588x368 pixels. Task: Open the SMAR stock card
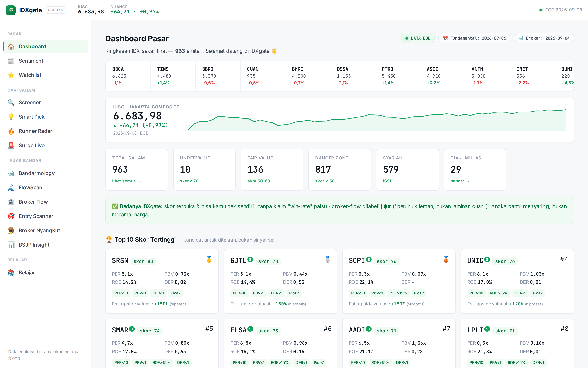tap(162, 343)
